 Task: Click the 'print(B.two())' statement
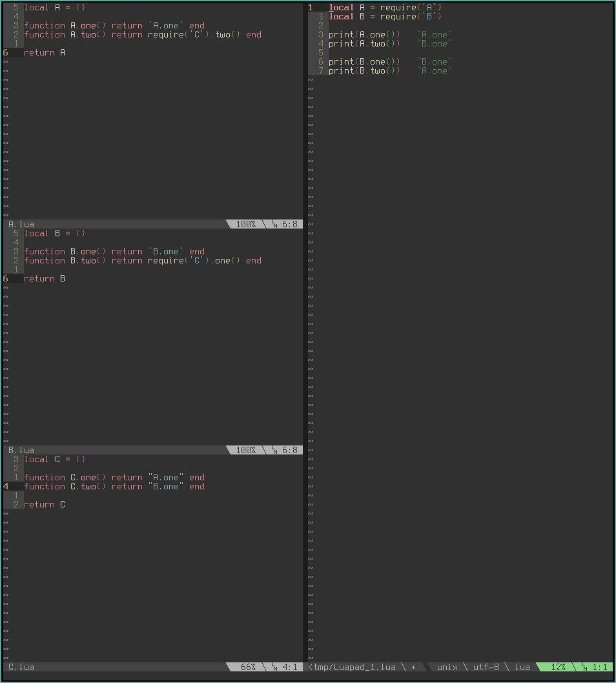(x=364, y=70)
